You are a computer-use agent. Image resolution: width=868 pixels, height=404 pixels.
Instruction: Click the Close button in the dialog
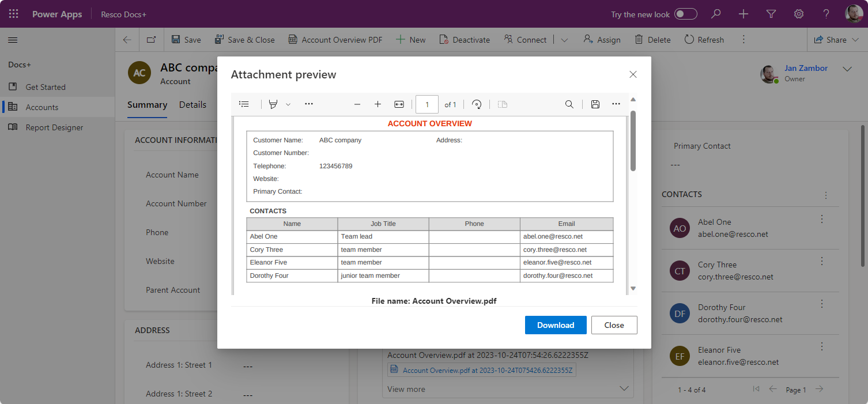(614, 325)
